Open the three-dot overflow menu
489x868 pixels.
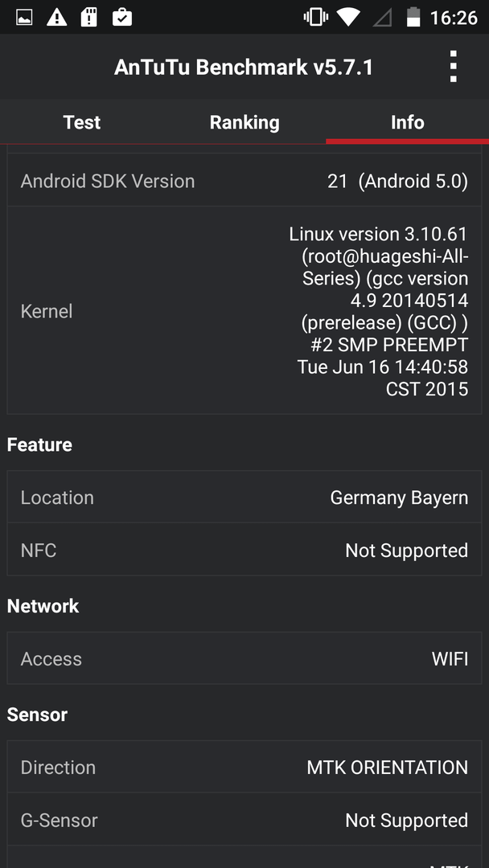[x=453, y=67]
